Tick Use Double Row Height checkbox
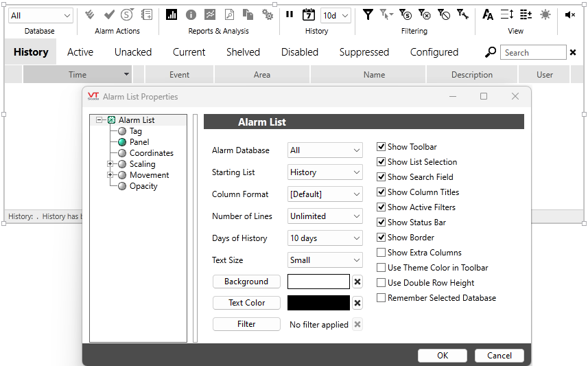Screen dimensions: 588x366 click(x=381, y=283)
